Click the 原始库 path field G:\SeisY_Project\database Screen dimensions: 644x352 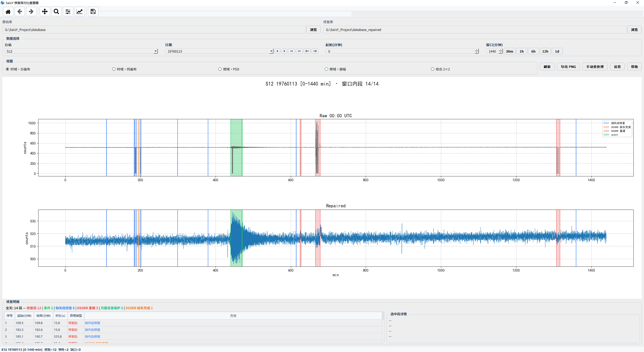coord(154,30)
